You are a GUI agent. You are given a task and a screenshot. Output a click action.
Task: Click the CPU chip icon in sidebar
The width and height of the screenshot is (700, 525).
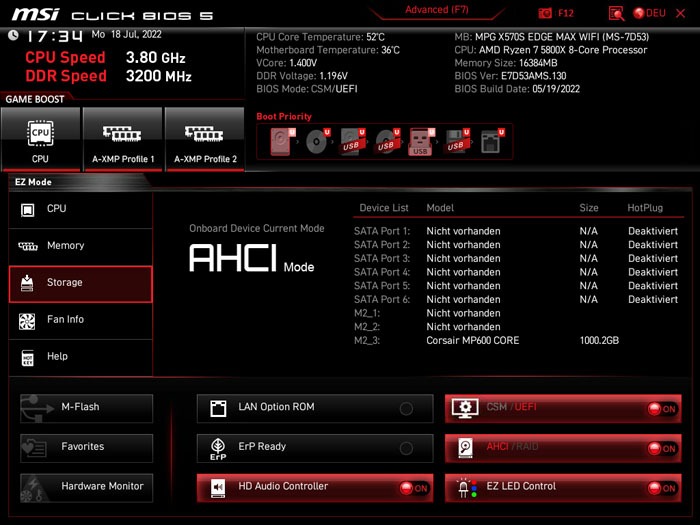[28, 209]
